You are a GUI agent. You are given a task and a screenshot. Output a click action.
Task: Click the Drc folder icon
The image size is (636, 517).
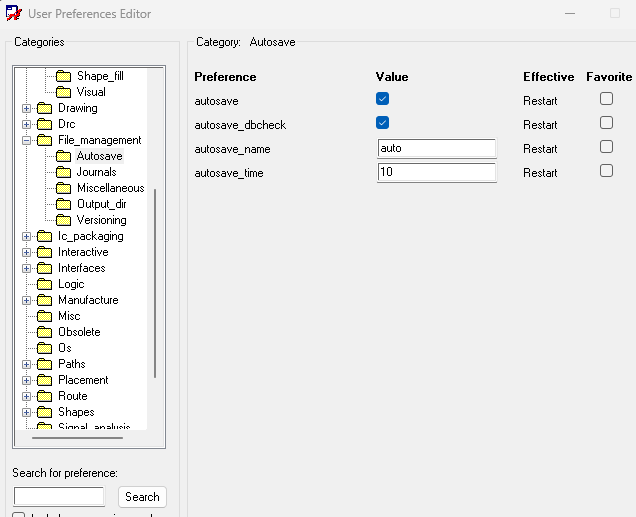click(45, 124)
